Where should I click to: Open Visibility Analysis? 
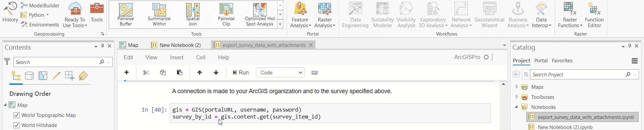406,15
